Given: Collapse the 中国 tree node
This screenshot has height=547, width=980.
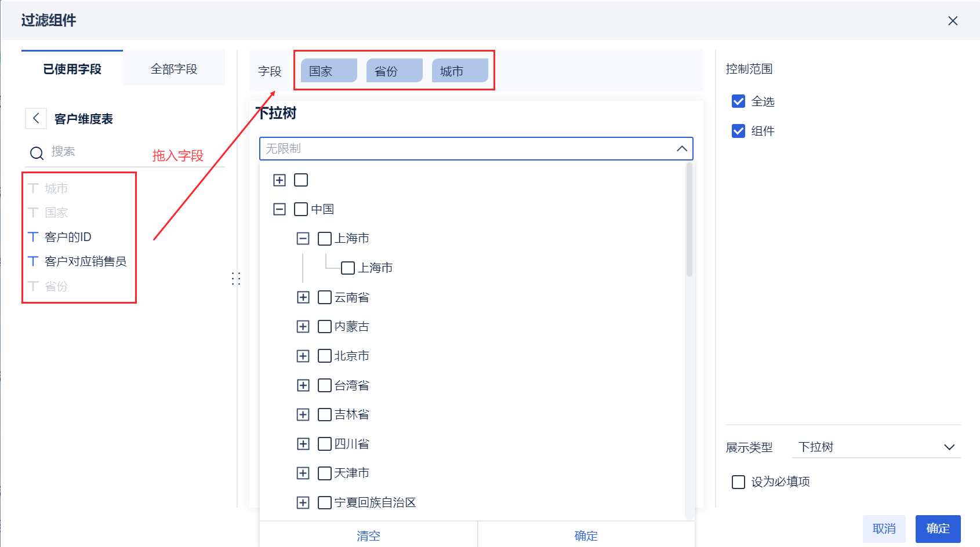Looking at the screenshot, I should 280,209.
